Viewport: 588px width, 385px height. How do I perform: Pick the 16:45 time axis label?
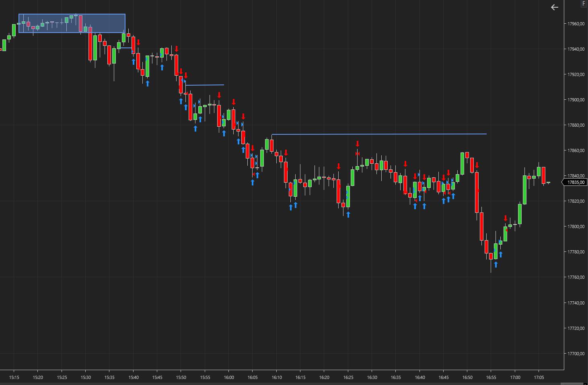[x=444, y=377]
